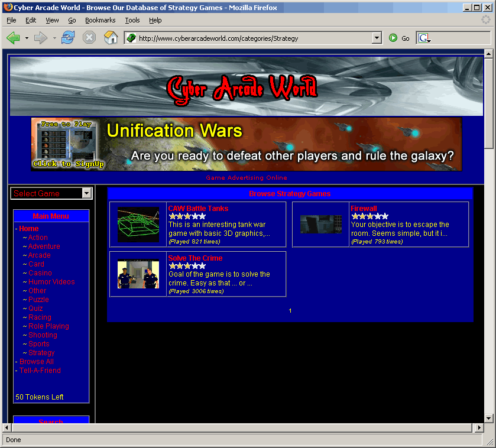Expand the address bar URL dropdown
496x448 pixels.
(377, 38)
